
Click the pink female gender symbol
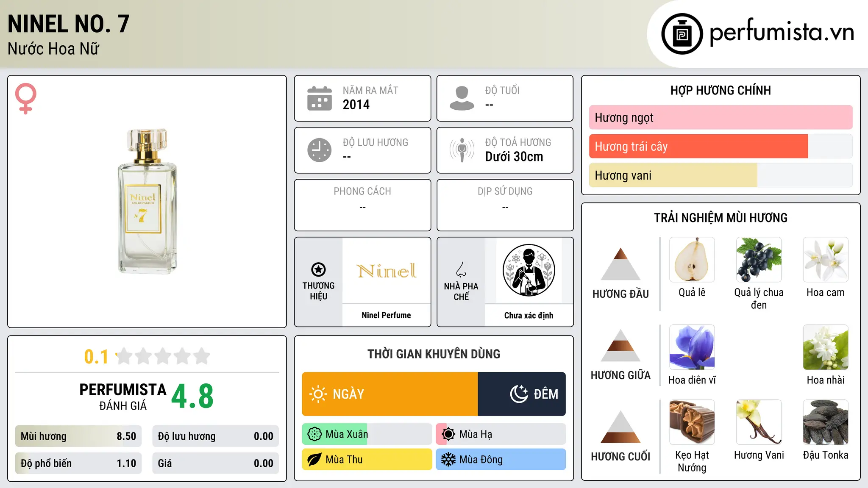pyautogui.click(x=26, y=98)
